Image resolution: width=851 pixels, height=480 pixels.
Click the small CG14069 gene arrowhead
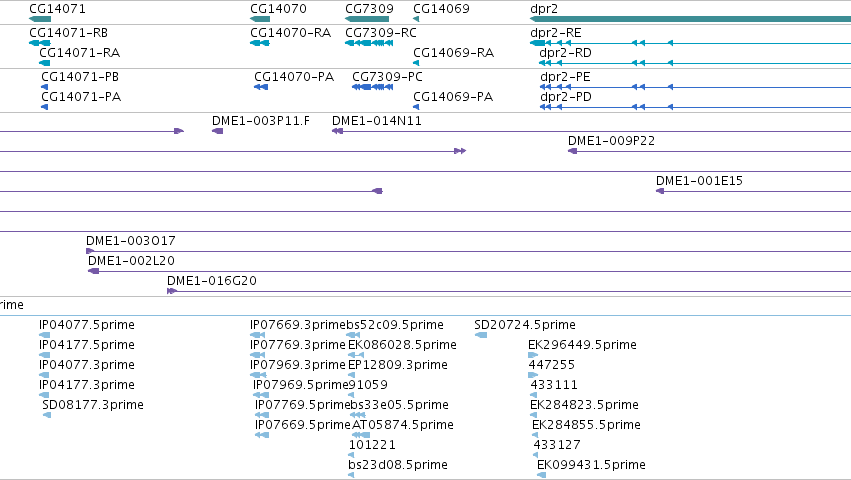tap(416, 19)
